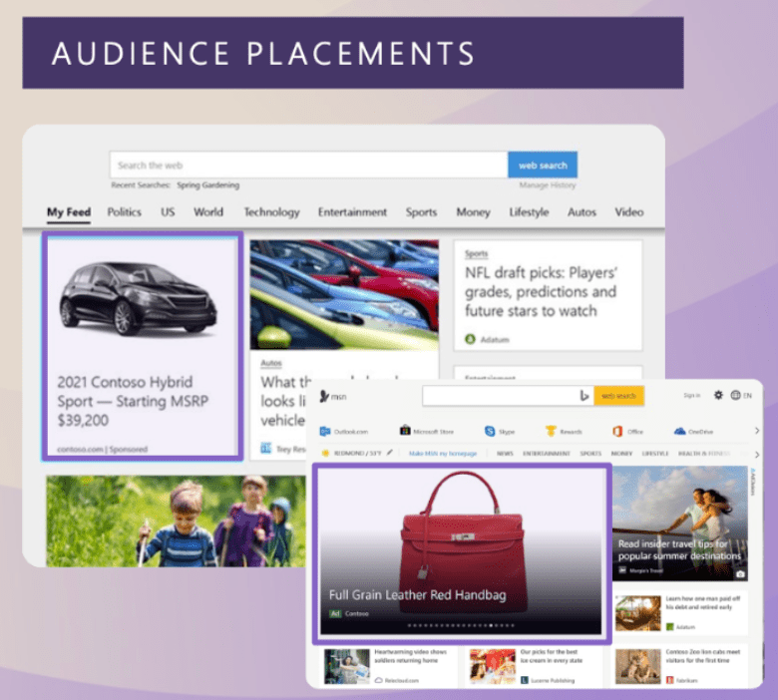Go to the Sports tab in feed navigation
This screenshot has height=700, width=778.
tap(421, 212)
